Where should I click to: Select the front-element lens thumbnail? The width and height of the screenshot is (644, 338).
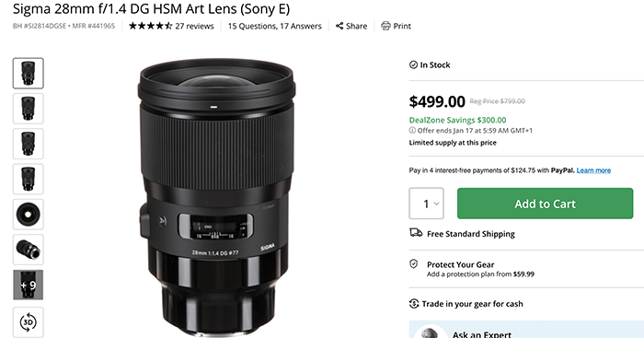coord(28,215)
